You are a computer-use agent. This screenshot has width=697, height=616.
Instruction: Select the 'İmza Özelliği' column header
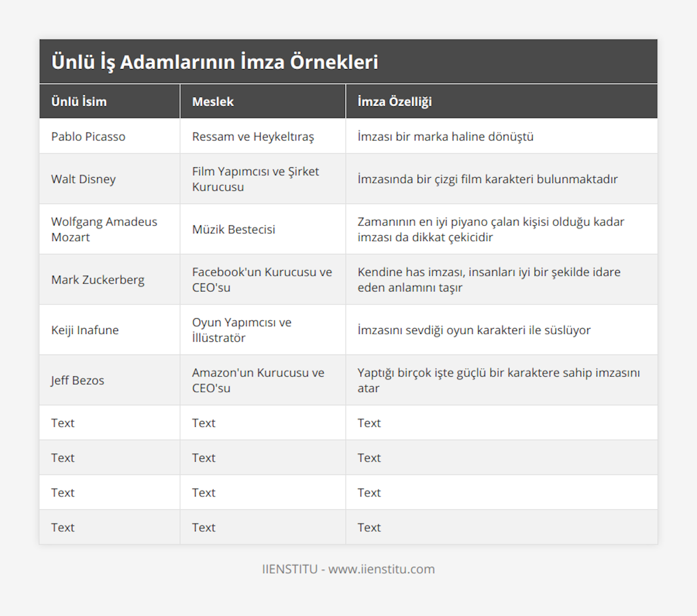394,102
